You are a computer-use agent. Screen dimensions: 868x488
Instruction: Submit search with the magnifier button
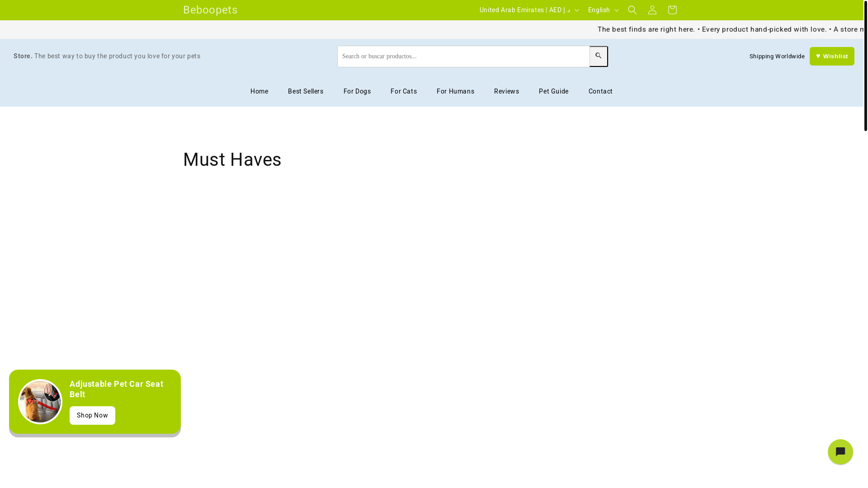click(x=599, y=56)
